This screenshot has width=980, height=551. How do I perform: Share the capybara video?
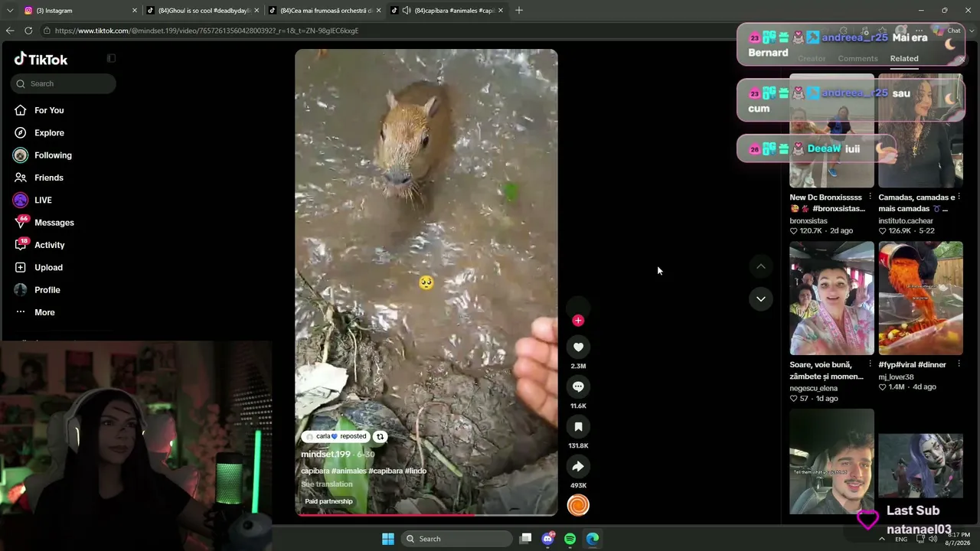pyautogui.click(x=578, y=466)
